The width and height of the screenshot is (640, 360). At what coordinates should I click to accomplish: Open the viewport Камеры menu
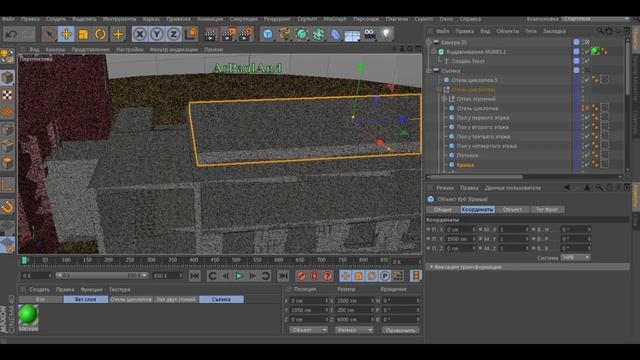[x=55, y=49]
